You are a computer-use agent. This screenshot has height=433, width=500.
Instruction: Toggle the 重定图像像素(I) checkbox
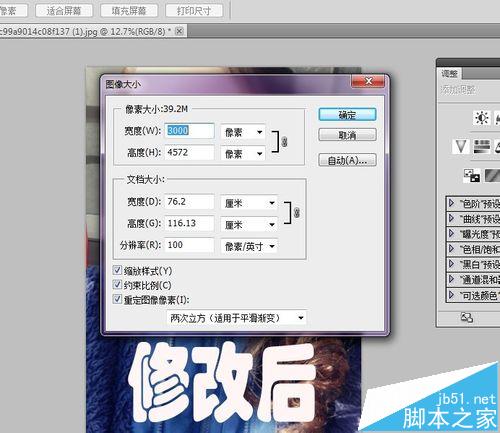point(117,299)
